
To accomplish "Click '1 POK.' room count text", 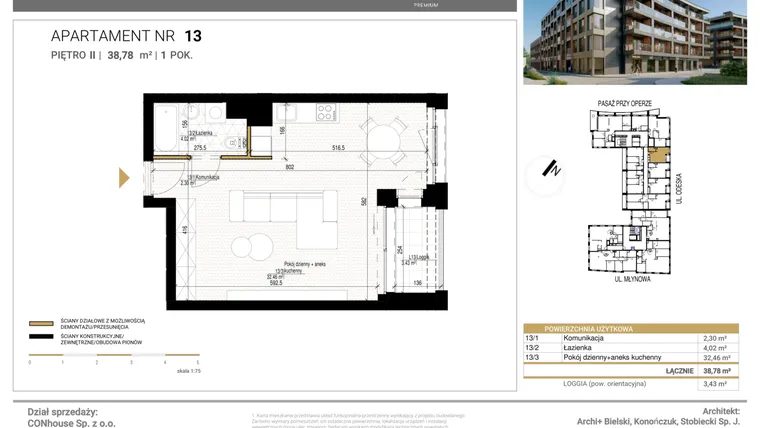I will (177, 55).
